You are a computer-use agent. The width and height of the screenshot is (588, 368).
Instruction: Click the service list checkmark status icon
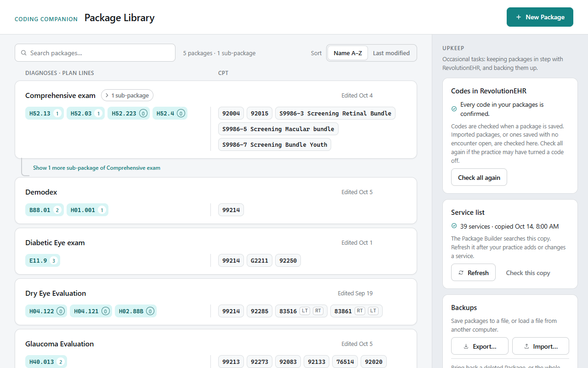tap(454, 226)
